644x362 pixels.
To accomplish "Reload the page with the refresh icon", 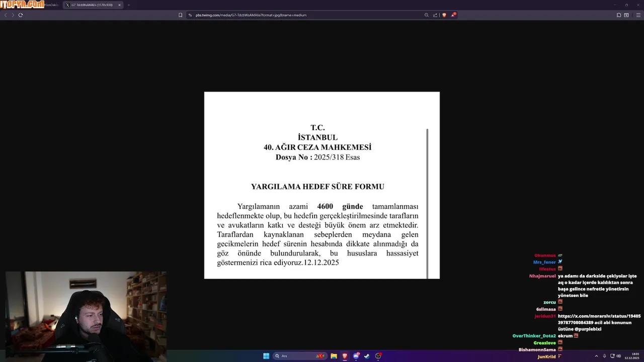I will click(21, 15).
